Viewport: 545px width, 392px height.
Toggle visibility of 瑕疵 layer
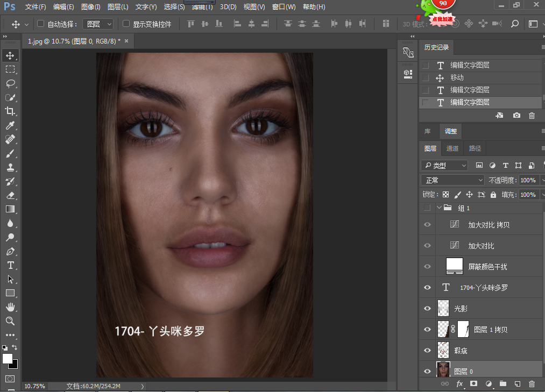coord(427,351)
